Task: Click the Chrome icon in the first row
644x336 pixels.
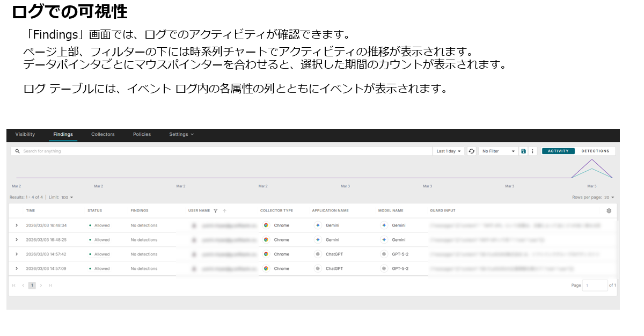Action: (x=266, y=225)
